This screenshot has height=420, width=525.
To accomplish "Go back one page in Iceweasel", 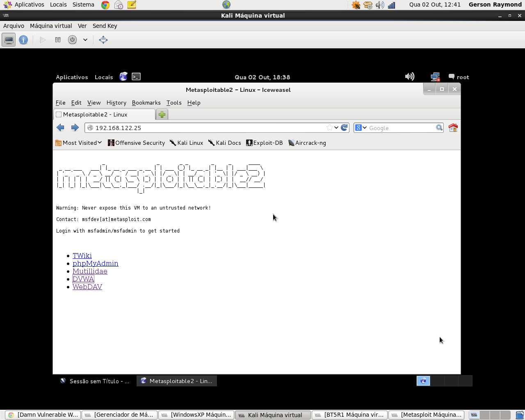I will click(61, 128).
